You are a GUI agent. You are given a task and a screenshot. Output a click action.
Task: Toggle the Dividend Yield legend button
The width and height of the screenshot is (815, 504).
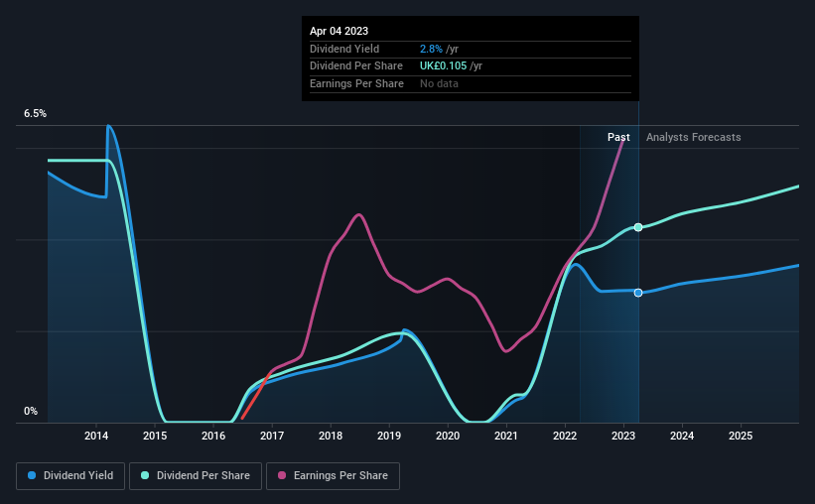pos(70,476)
